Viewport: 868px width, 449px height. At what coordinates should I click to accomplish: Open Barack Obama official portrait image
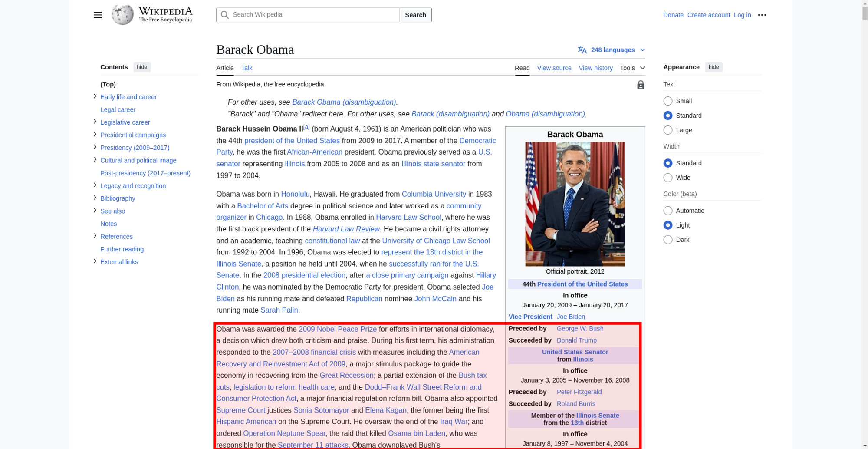point(575,204)
